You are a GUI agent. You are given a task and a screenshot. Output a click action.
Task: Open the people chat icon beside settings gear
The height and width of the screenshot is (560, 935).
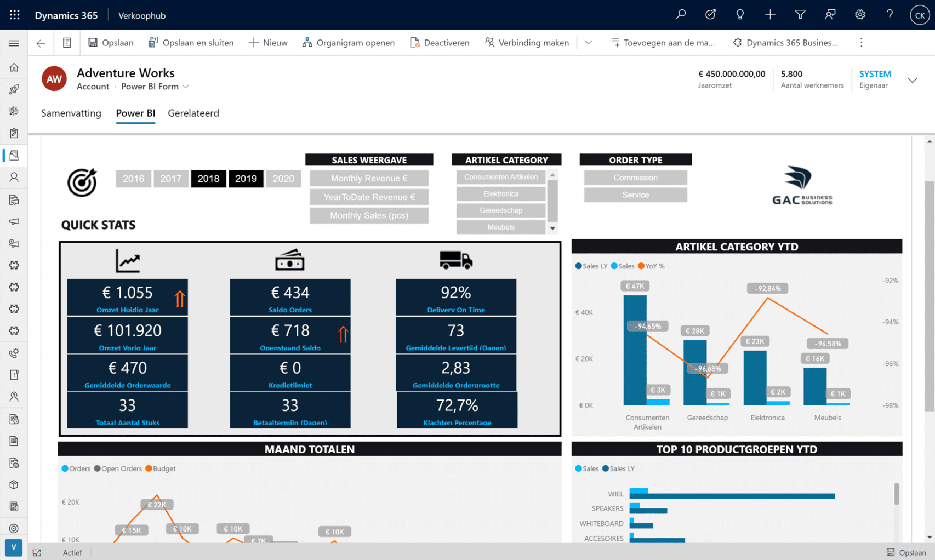830,15
